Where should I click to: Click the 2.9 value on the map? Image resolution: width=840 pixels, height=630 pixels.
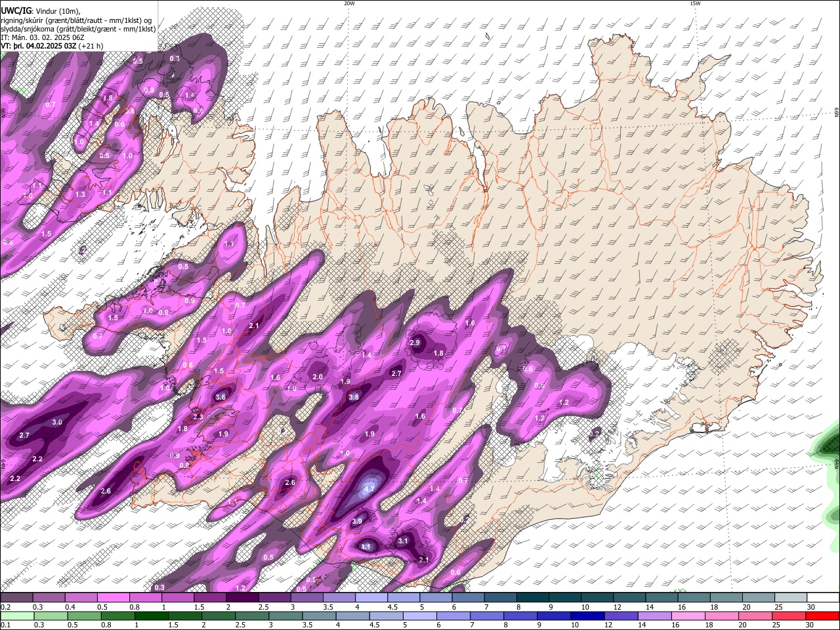click(x=415, y=343)
